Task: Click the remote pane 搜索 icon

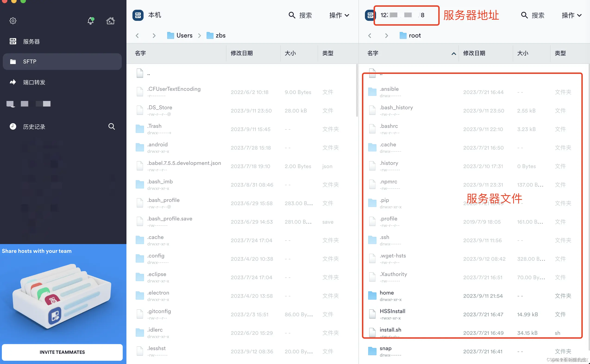Action: (524, 15)
